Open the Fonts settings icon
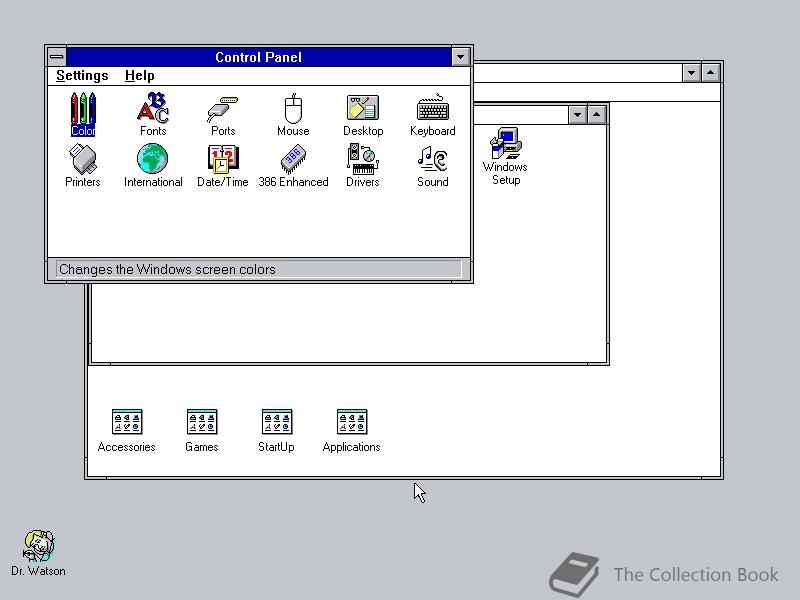The width and height of the screenshot is (800, 600). (x=153, y=114)
